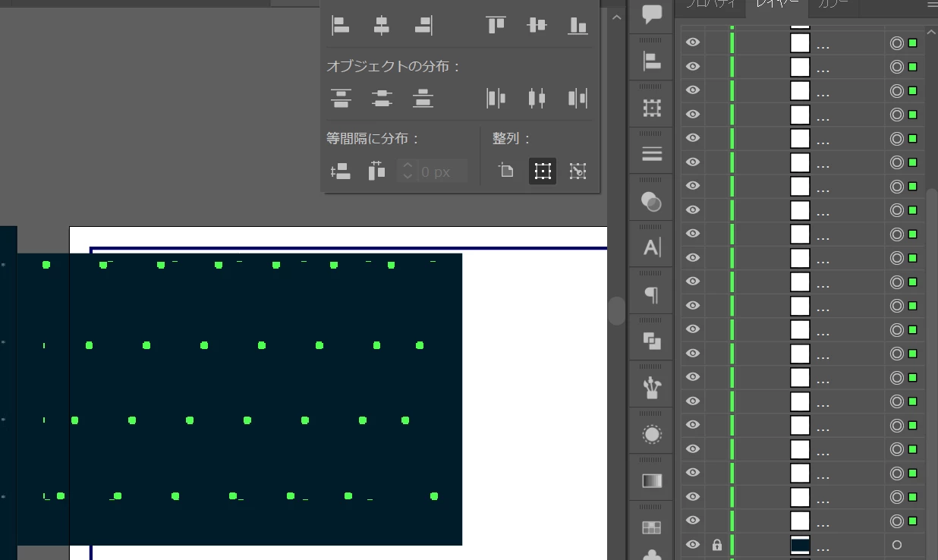Unlock the layer with the padlock icon

coord(716,544)
